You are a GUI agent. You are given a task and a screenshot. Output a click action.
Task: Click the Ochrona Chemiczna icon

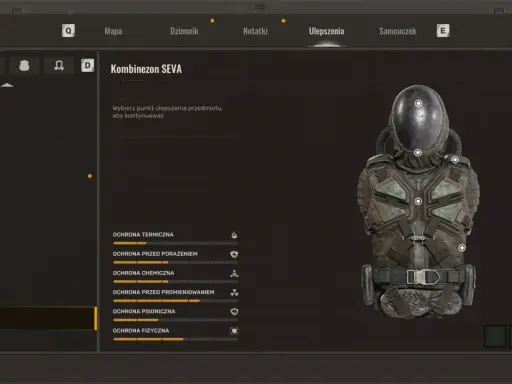[x=234, y=274]
